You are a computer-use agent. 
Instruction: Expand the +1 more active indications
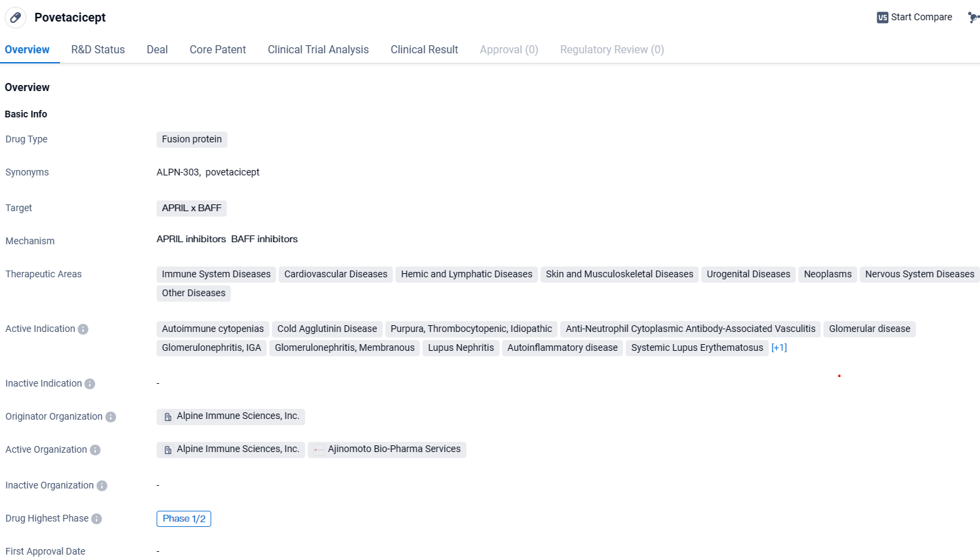click(x=779, y=348)
